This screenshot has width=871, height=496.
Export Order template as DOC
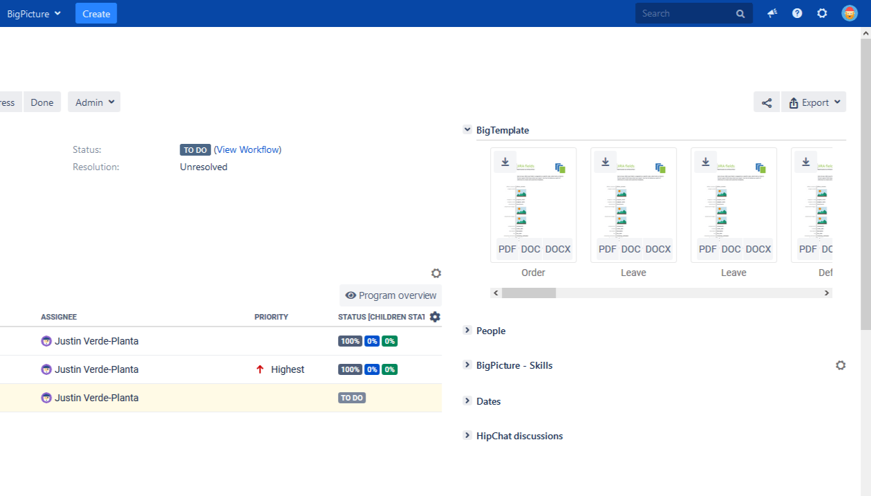[x=530, y=249]
